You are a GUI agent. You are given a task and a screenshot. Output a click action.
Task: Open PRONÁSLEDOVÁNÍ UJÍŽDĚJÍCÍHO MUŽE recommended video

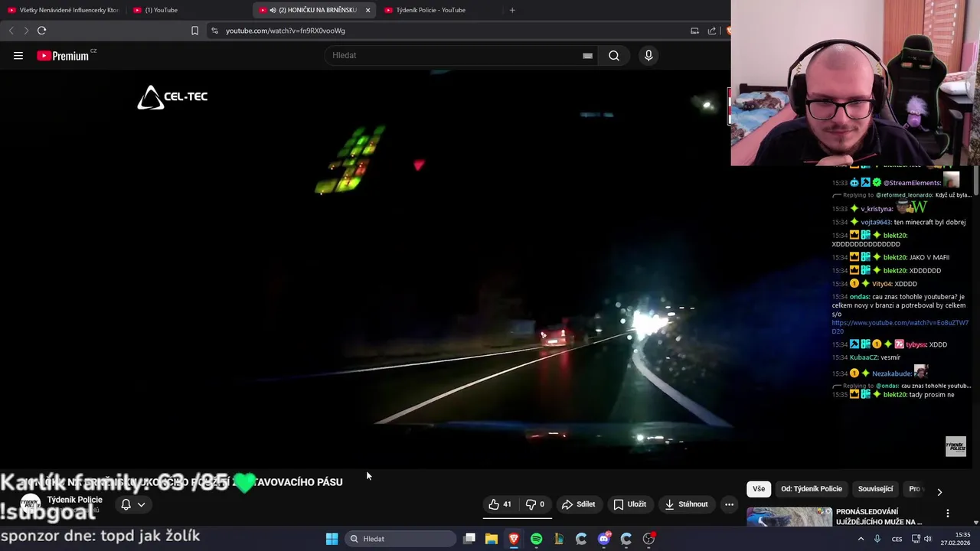[x=878, y=517]
